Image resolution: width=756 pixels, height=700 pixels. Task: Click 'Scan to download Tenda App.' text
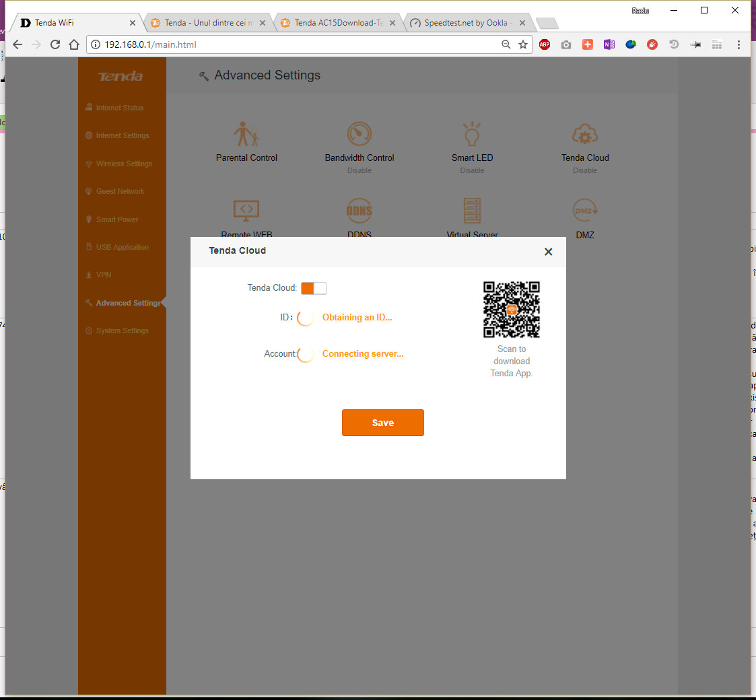(512, 361)
